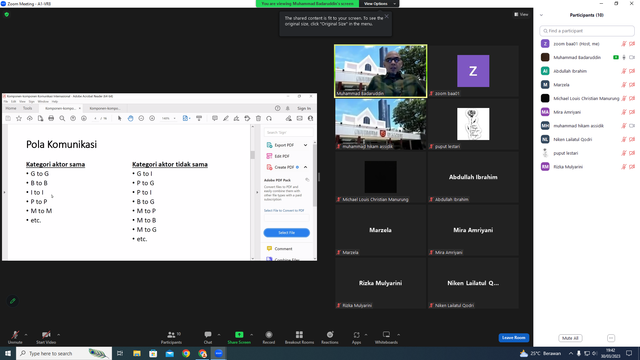The width and height of the screenshot is (640, 360).
Task: Open the File menu in Acrobat
Action: 6,101
